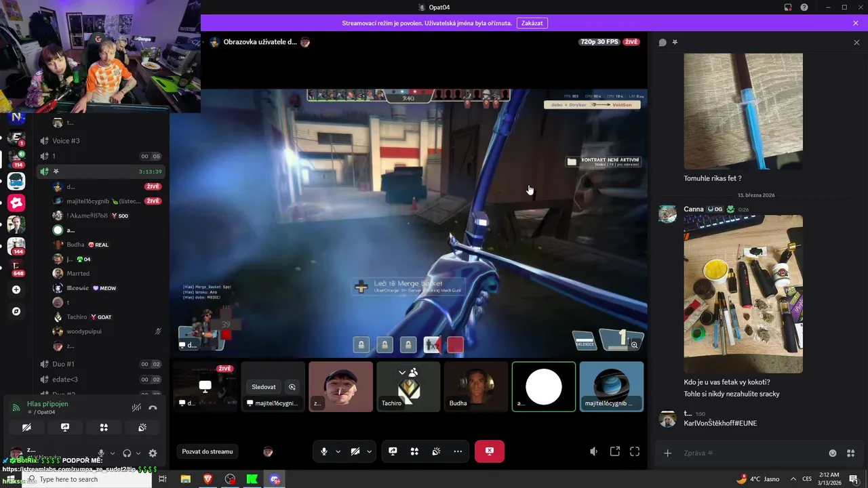Image resolution: width=868 pixels, height=488 pixels.
Task: Toggle camera in the stream toolbar
Action: pyautogui.click(x=355, y=451)
